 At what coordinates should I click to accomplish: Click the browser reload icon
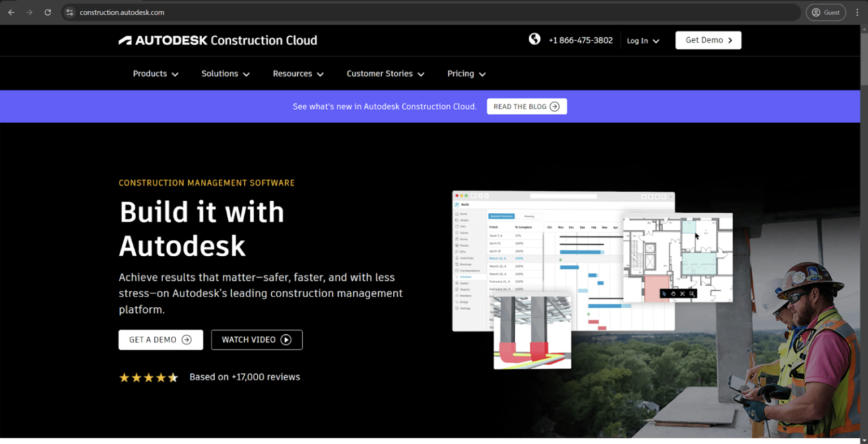pos(47,12)
